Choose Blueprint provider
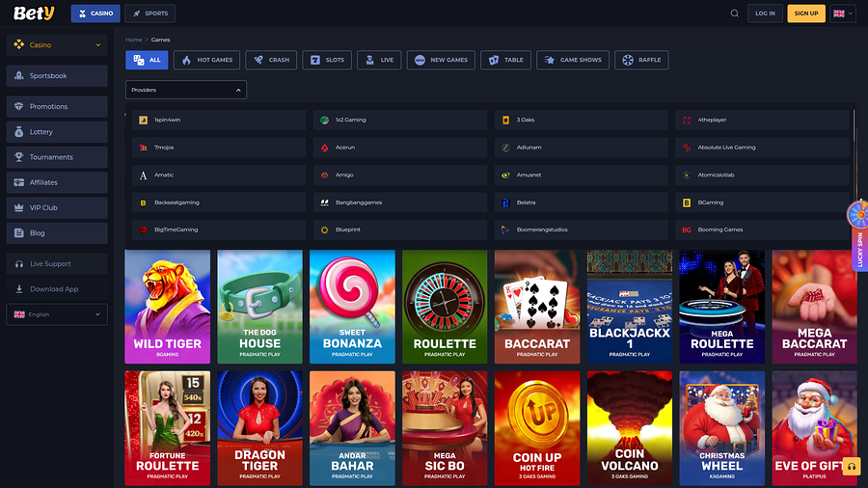Viewport: 868px width, 488px height. [400, 230]
